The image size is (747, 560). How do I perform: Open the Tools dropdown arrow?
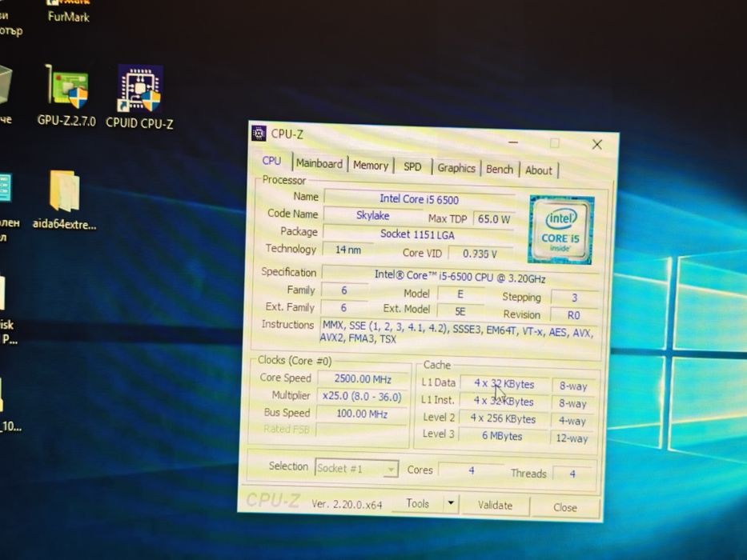pyautogui.click(x=450, y=503)
